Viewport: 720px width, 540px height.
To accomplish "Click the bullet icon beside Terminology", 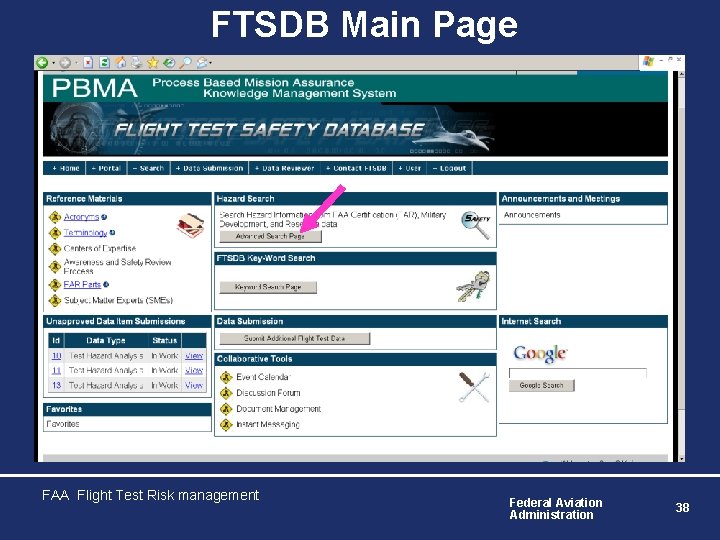I will click(55, 233).
